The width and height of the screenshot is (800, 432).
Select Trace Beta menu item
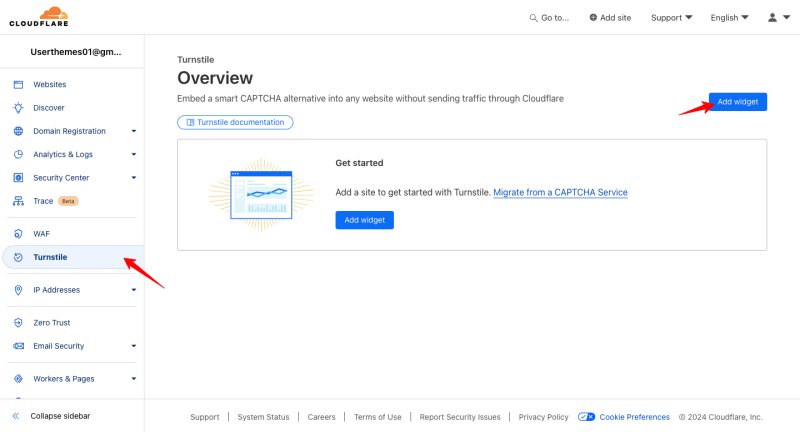point(56,201)
